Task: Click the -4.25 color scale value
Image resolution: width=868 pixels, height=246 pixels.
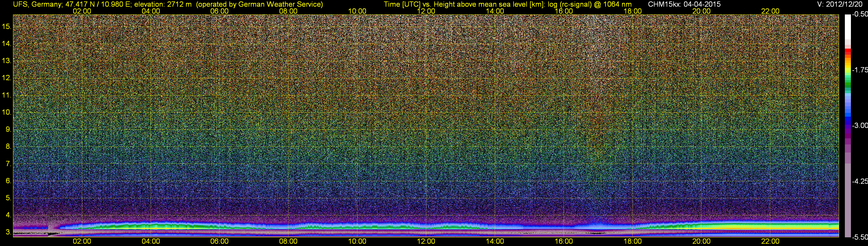Action: pyautogui.click(x=860, y=181)
